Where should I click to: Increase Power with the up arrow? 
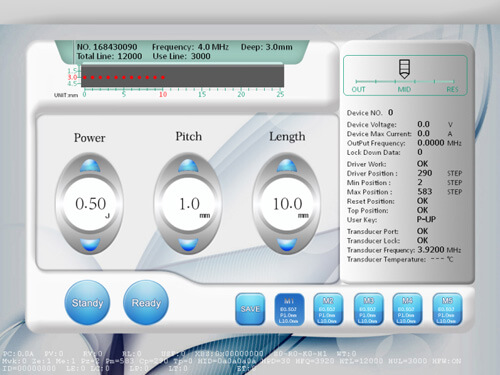[90, 166]
